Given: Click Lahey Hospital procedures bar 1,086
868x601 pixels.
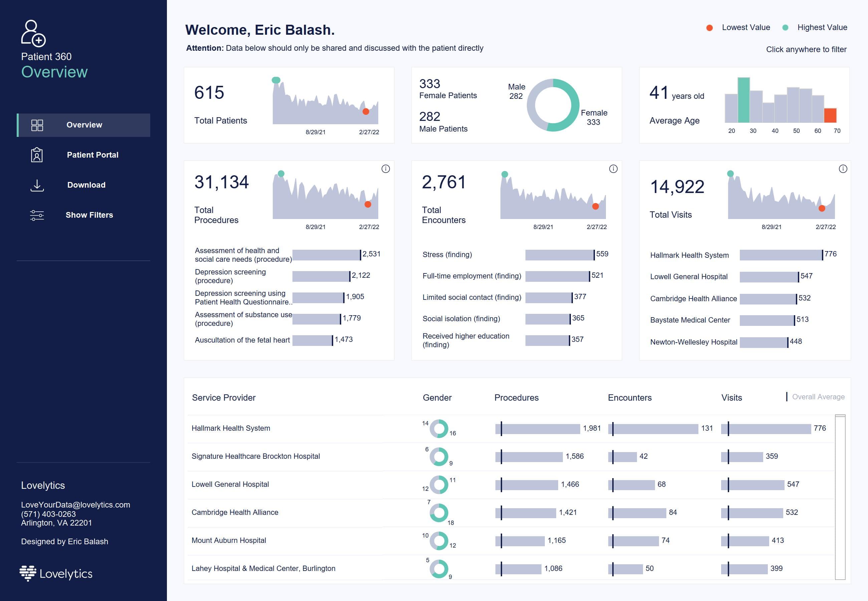Looking at the screenshot, I should [518, 569].
